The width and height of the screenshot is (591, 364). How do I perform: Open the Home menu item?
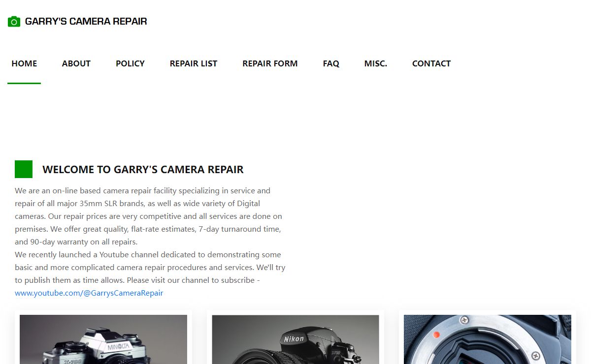tap(24, 63)
